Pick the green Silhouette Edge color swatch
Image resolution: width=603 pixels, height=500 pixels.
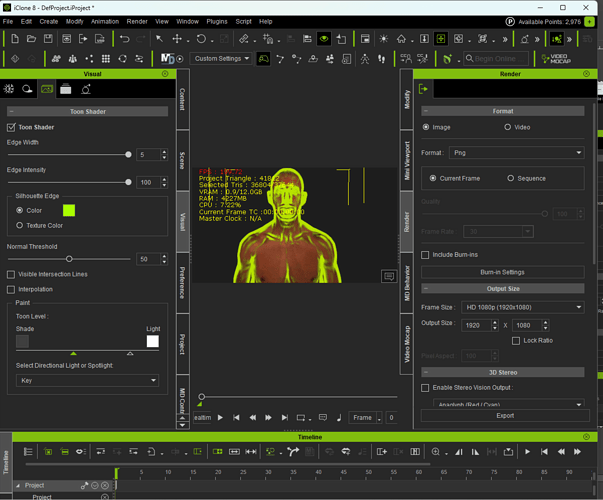[69, 210]
